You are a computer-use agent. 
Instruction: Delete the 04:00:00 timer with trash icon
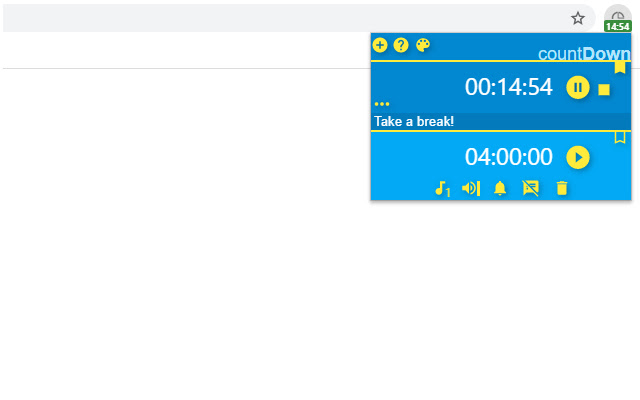(562, 189)
